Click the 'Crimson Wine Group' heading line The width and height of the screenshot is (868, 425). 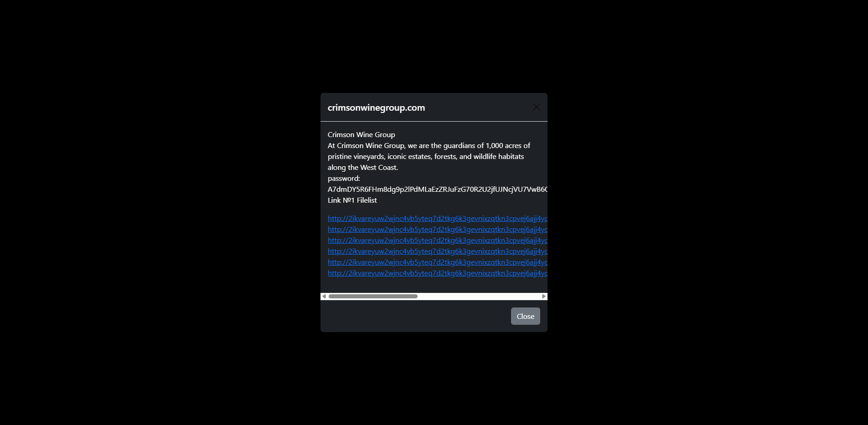[x=361, y=135]
